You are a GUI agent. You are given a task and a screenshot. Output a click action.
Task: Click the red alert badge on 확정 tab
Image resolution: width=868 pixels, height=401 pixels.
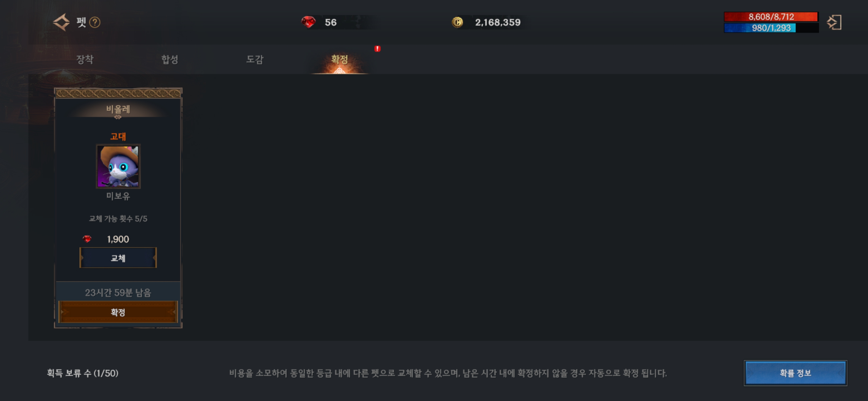378,49
